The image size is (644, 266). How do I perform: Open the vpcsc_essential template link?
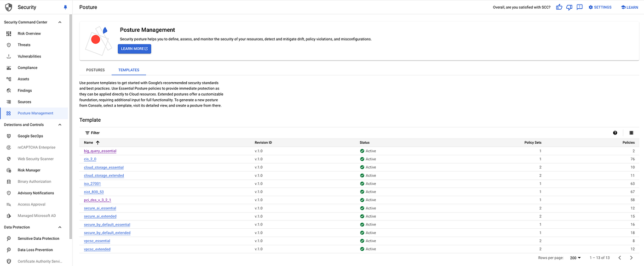(97, 241)
